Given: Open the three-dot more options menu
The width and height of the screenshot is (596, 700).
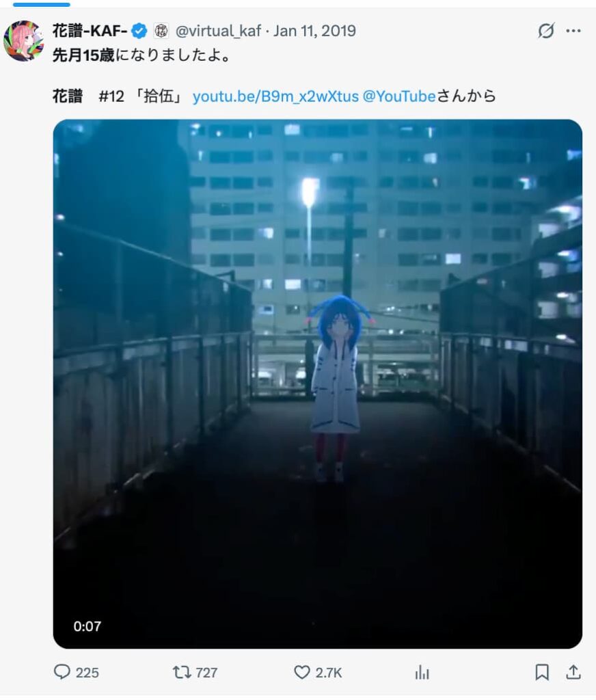Looking at the screenshot, I should 573,31.
